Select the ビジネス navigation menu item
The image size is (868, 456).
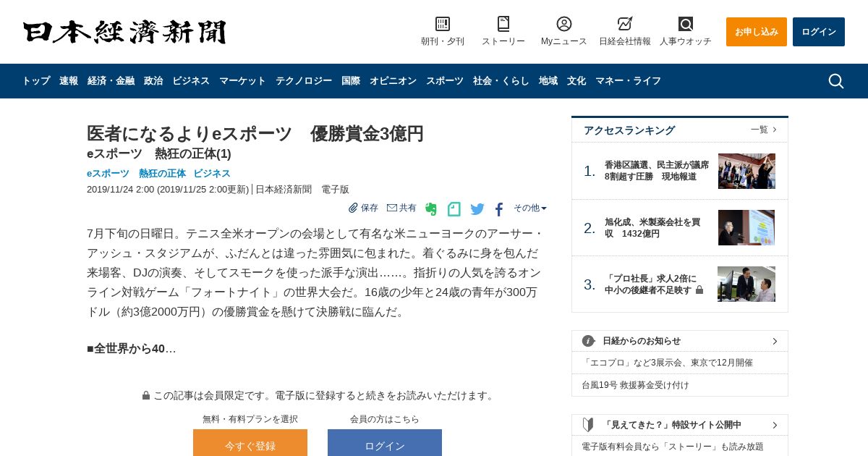pyautogui.click(x=191, y=81)
